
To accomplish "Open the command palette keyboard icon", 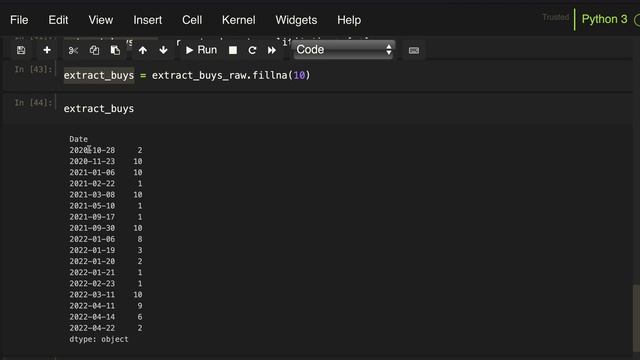I will pyautogui.click(x=413, y=50).
